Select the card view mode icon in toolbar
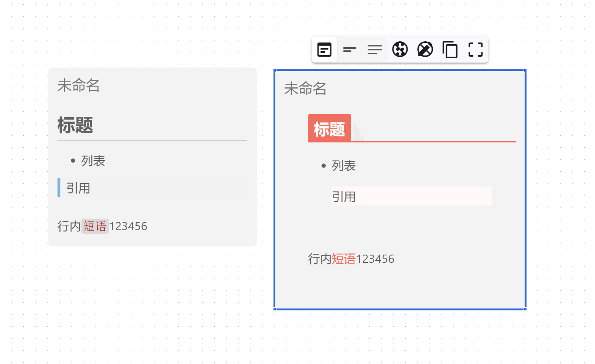Screen dimensions: 595x364 (x=324, y=50)
